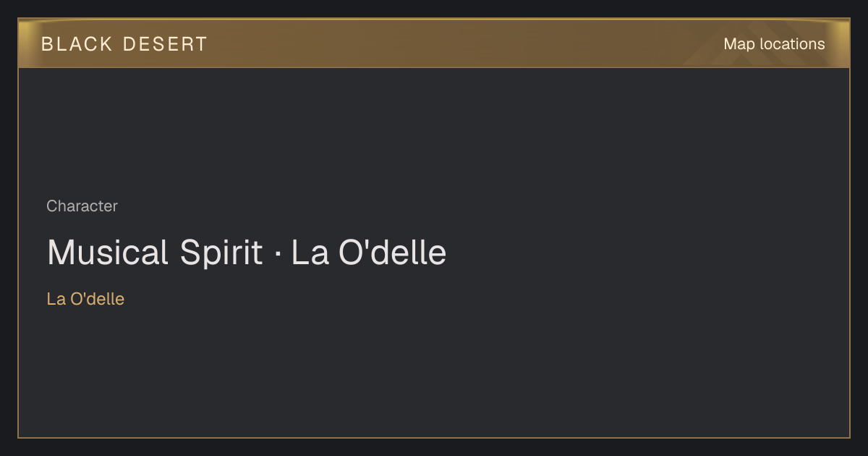This screenshot has height=456, width=868.
Task: Click the word Musical in the title
Action: tap(108, 253)
